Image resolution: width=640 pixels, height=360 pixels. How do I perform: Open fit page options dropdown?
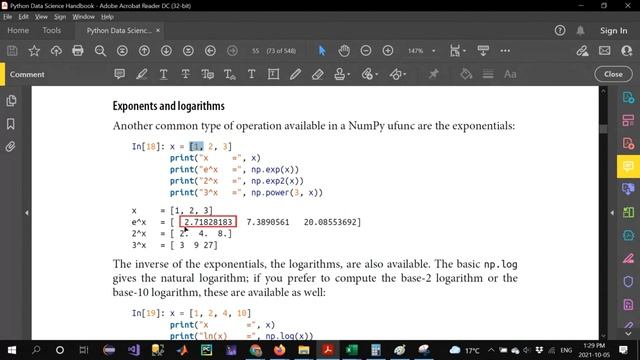pos(457,51)
